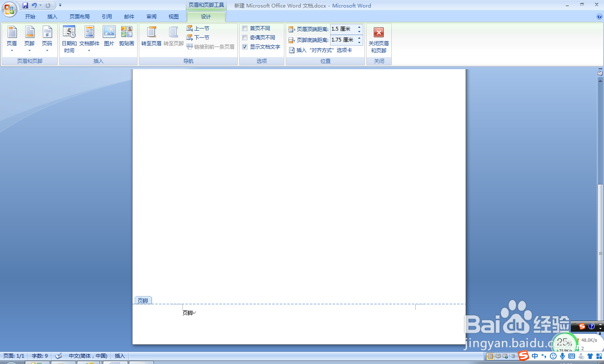Undo the last action
The height and width of the screenshot is (364, 604).
tap(34, 5)
